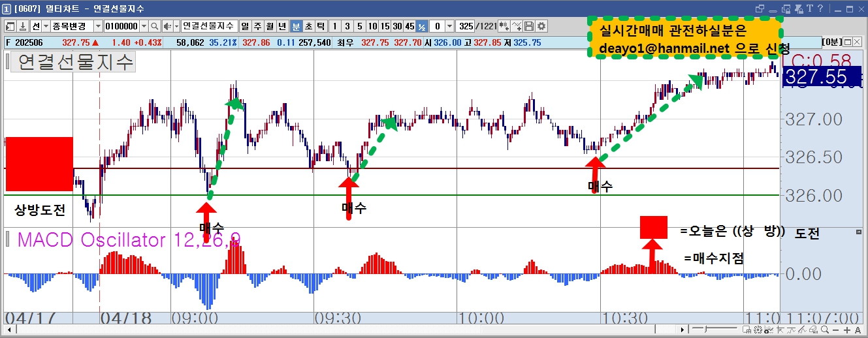Choose 3-minute interval button
The width and height of the screenshot is (868, 338).
(x=347, y=26)
